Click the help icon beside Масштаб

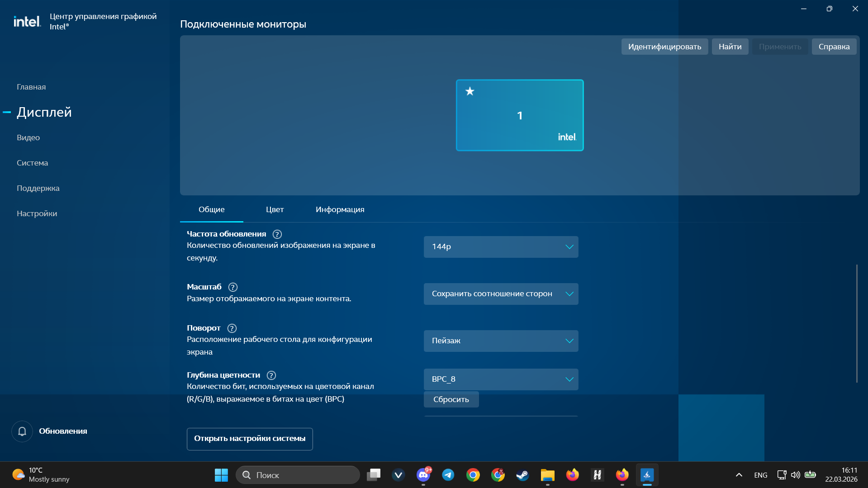[232, 287]
